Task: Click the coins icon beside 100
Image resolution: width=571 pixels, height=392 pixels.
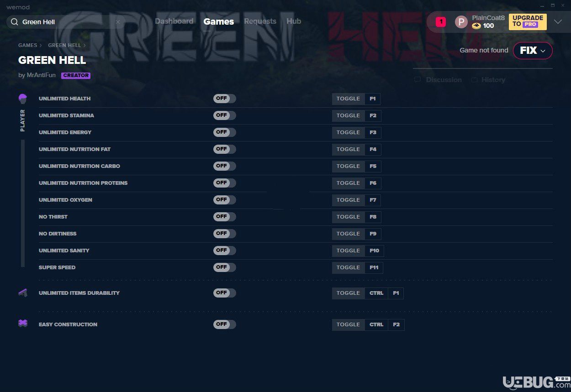Action: tap(476, 26)
